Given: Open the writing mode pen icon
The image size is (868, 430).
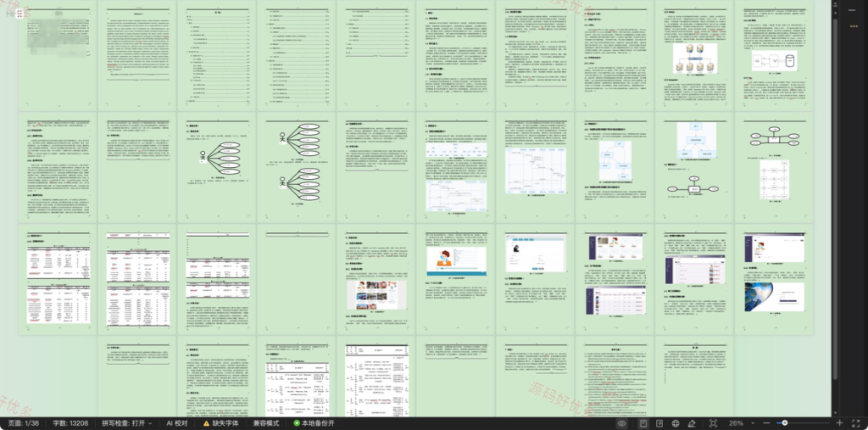Looking at the screenshot, I should point(692,423).
